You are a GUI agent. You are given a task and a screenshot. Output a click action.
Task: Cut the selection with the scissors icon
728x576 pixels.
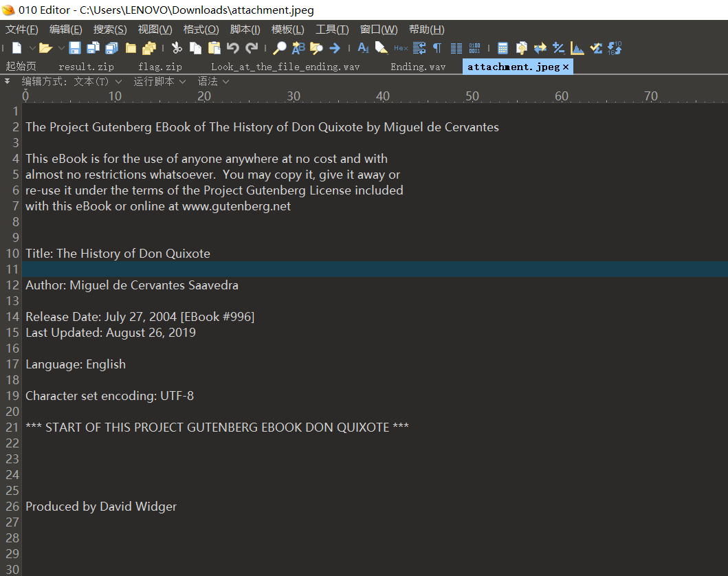pyautogui.click(x=177, y=48)
